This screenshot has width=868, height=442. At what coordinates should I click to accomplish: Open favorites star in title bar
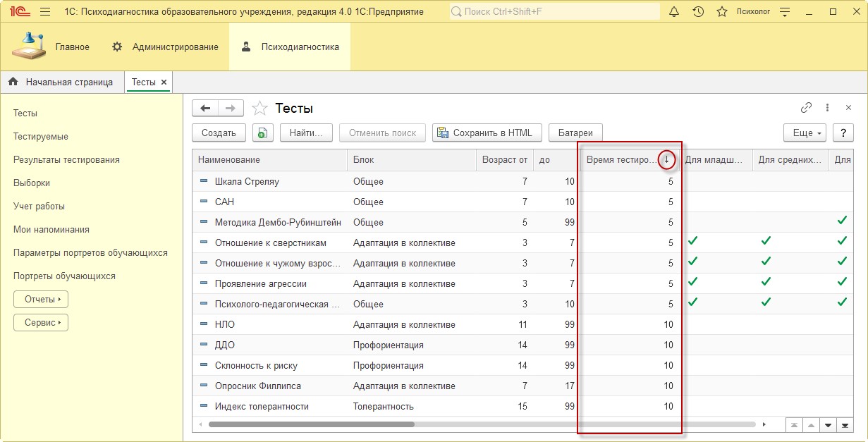click(721, 11)
